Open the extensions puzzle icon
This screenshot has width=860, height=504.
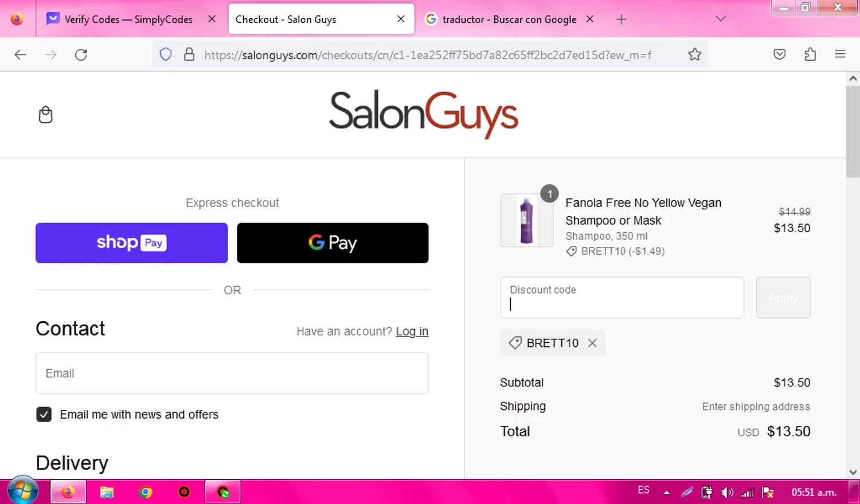click(810, 54)
